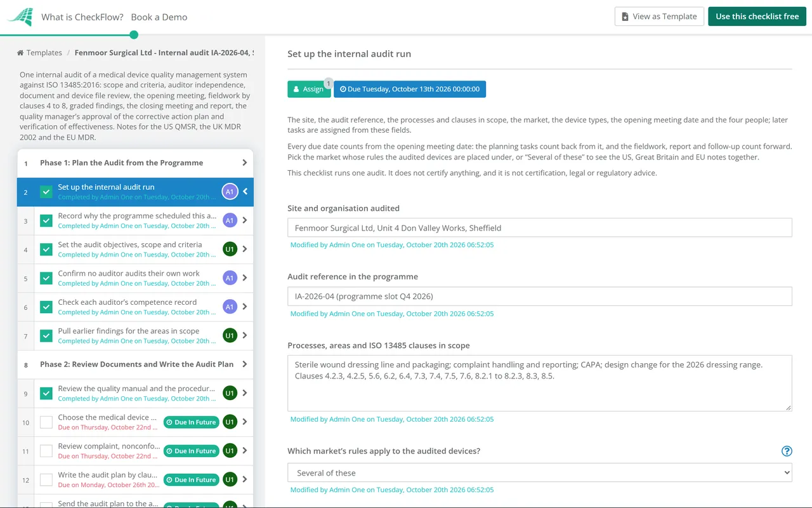Viewport: 812px width, 508px height.
Task: Click the home icon beside Templates
Action: tap(20, 53)
